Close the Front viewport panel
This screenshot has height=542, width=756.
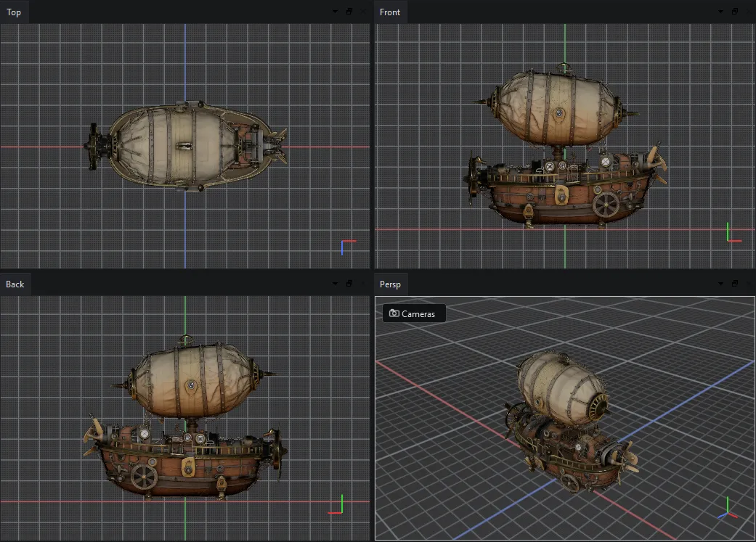pyautogui.click(x=748, y=12)
